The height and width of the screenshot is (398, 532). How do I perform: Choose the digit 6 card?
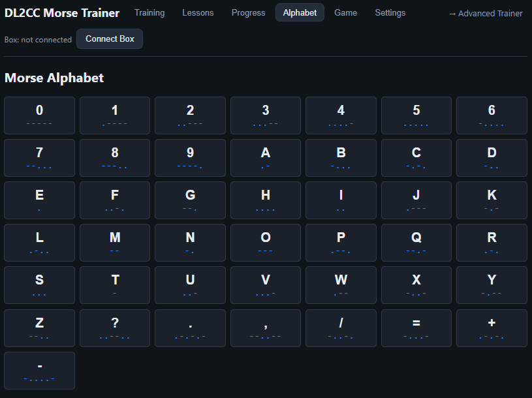[492, 115]
